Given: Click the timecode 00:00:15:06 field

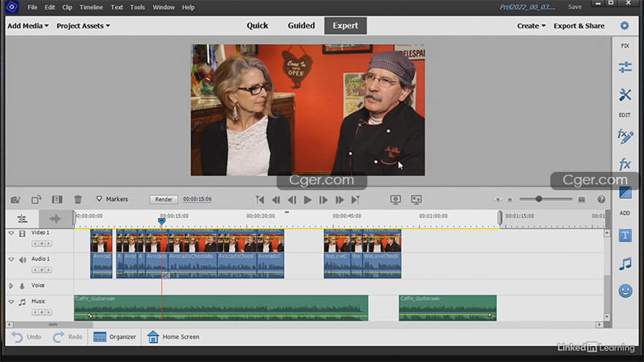Looking at the screenshot, I should (197, 199).
